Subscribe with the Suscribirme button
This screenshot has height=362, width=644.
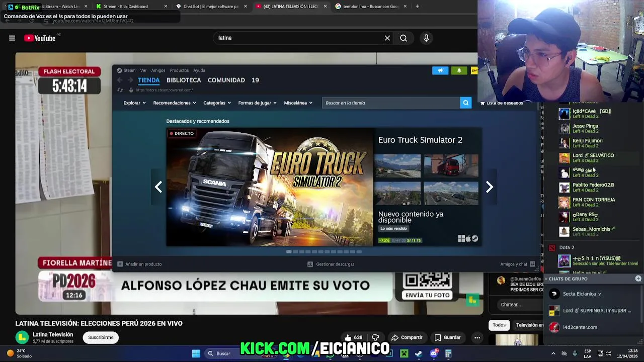101,337
